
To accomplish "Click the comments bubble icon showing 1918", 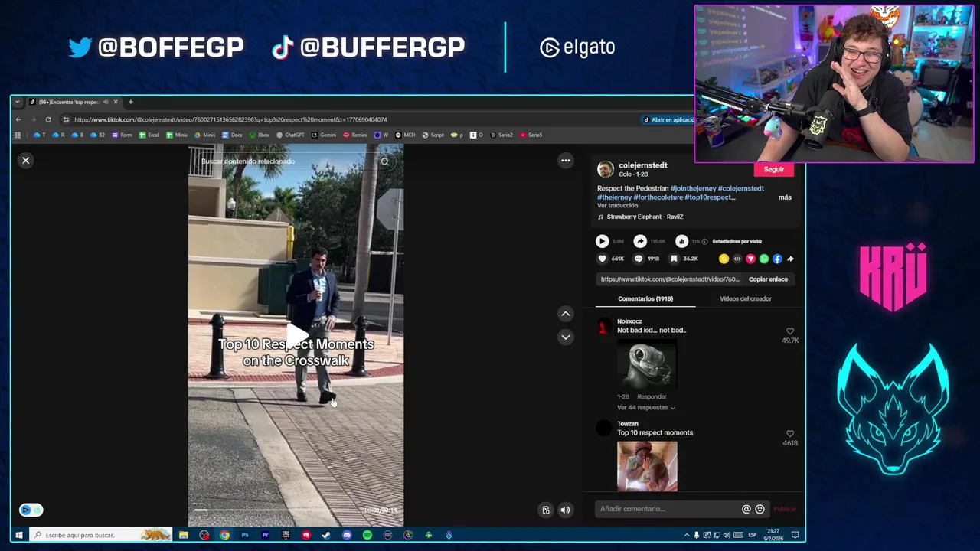I will tap(639, 259).
